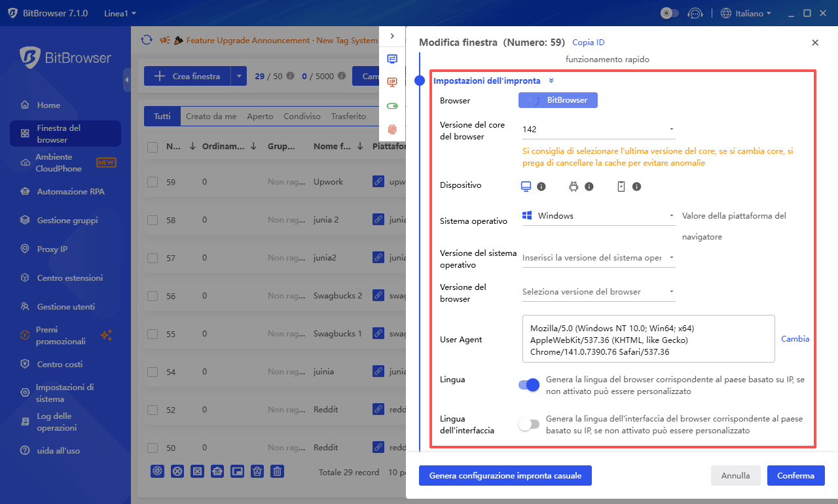Collapse the side strip with the chevron
Screen dimensions: 838x504
point(392,36)
